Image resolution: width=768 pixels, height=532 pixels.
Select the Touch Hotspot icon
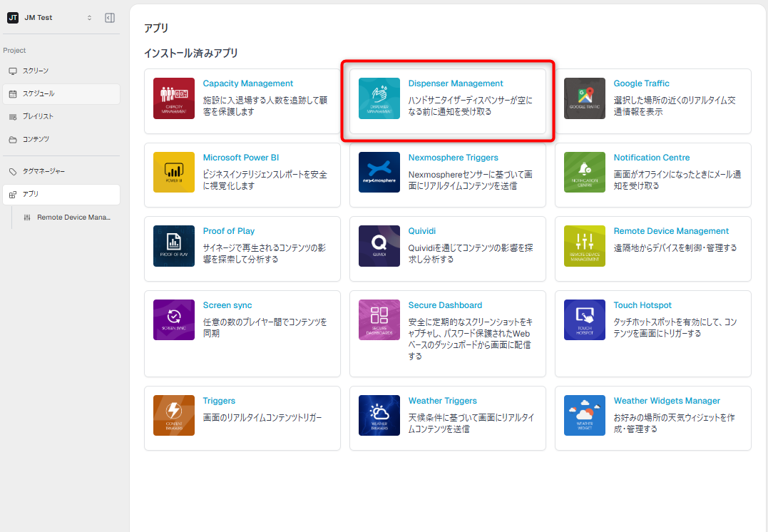pyautogui.click(x=584, y=320)
